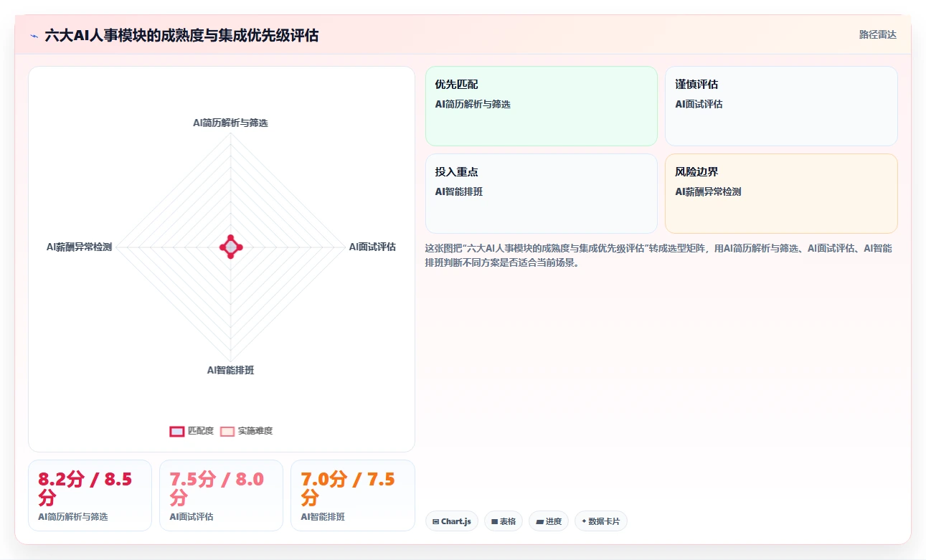Click the AI简历解析与筛选 radar axis label
The height and width of the screenshot is (560, 926).
230,123
